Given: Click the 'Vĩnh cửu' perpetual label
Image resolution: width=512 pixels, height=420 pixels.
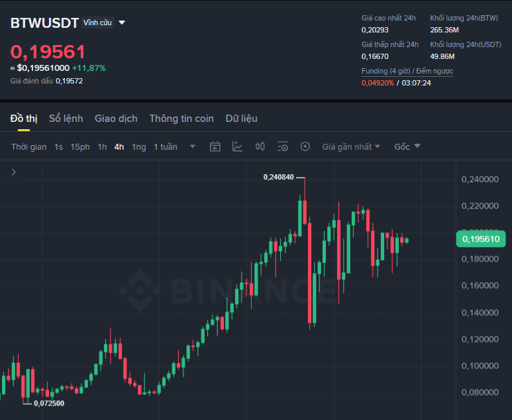Looking at the screenshot, I should (x=97, y=23).
